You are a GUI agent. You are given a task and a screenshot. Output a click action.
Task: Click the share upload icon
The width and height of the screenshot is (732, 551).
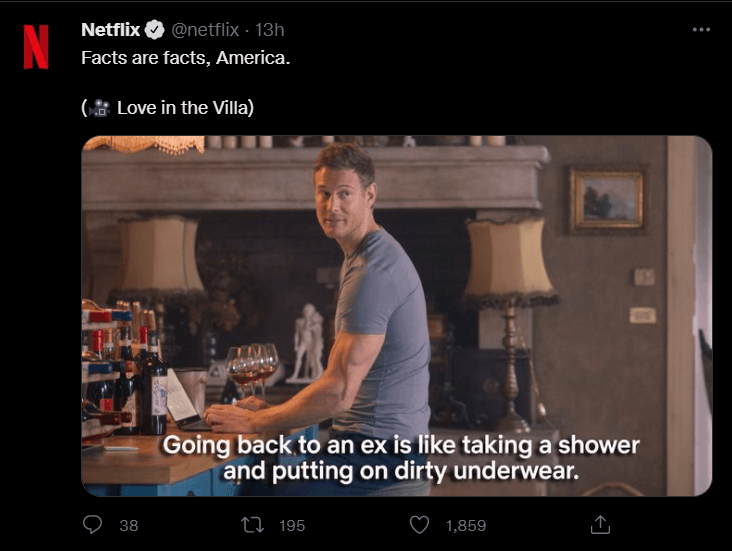coord(600,524)
